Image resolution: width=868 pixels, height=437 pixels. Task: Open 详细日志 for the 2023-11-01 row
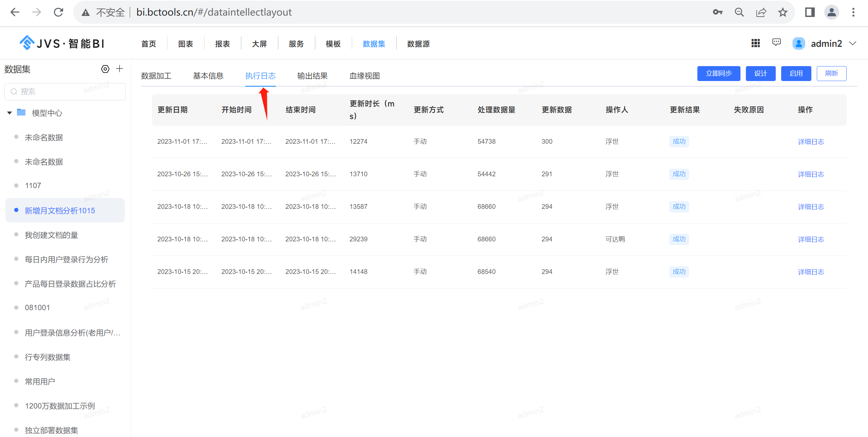(811, 142)
